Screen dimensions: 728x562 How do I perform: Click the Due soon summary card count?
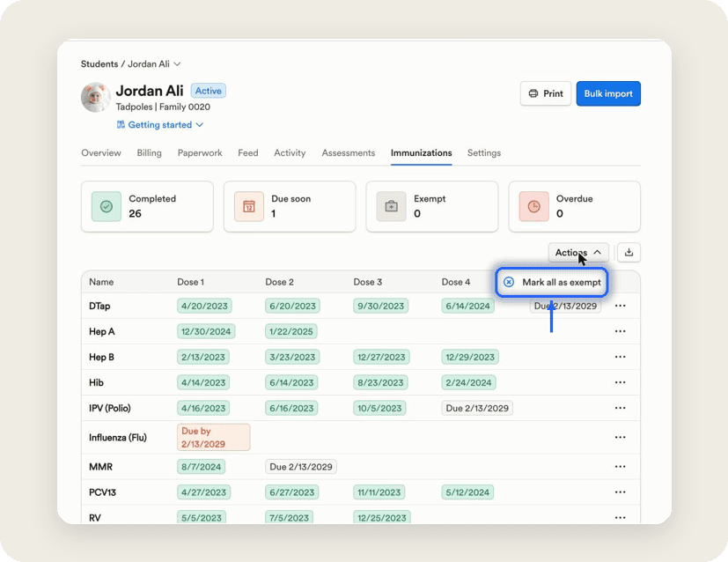click(x=274, y=214)
